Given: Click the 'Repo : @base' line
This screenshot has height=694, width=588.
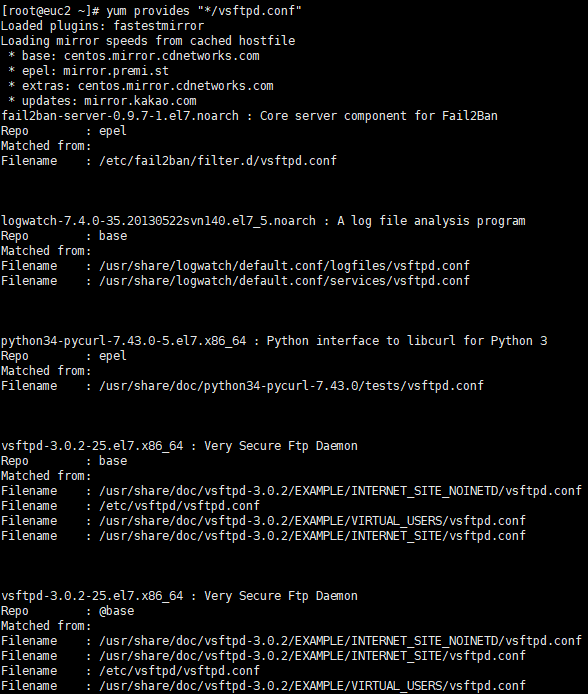Looking at the screenshot, I should click(x=68, y=611).
